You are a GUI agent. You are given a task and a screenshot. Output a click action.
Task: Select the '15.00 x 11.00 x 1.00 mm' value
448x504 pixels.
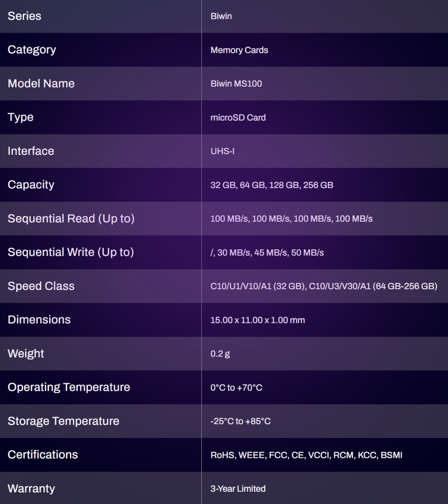coord(258,320)
